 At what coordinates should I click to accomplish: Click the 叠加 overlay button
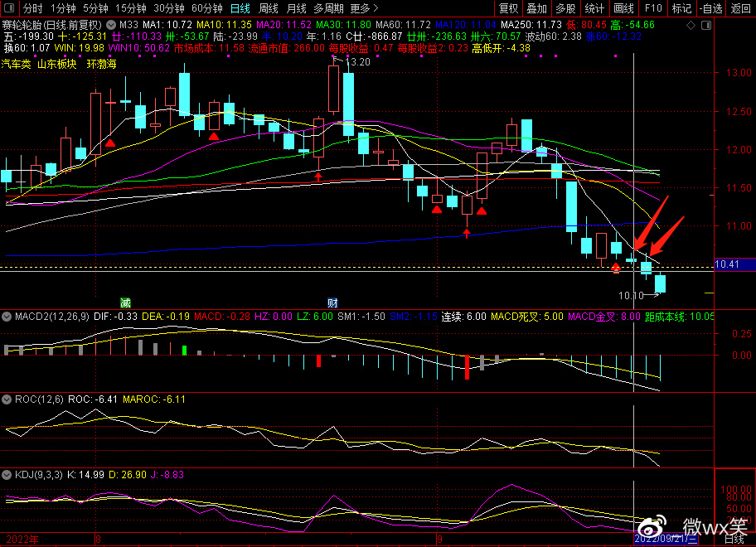coord(536,8)
